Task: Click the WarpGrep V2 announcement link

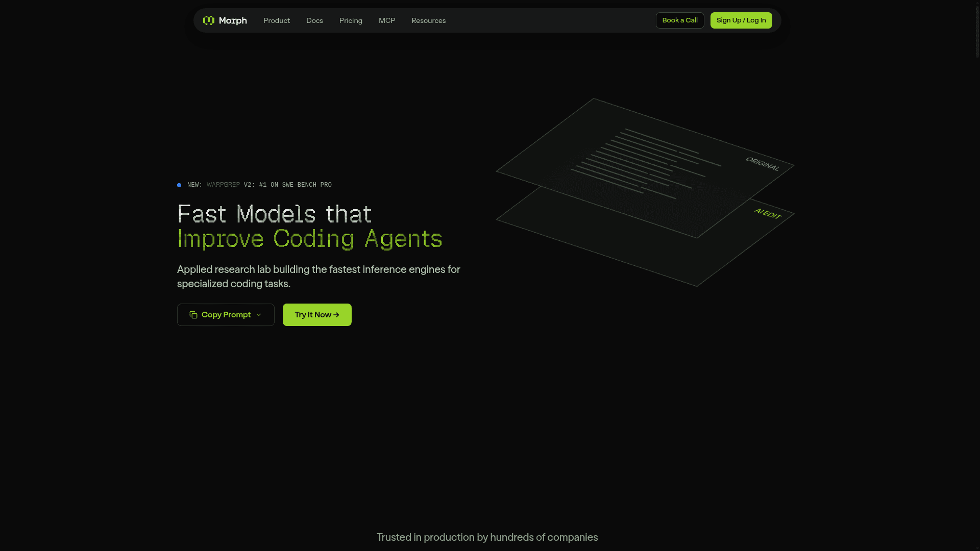Action: pos(259,185)
